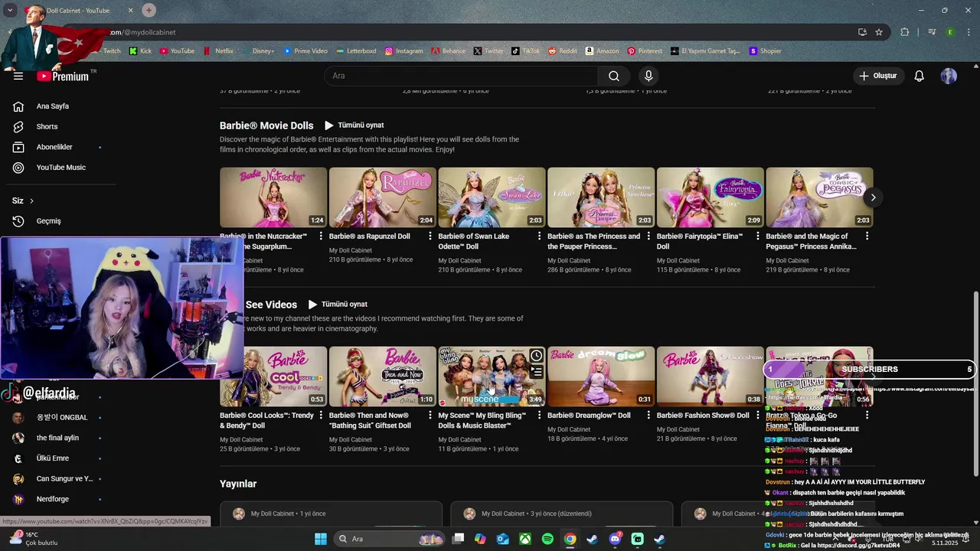Launch Spotify from the taskbar

click(547, 539)
